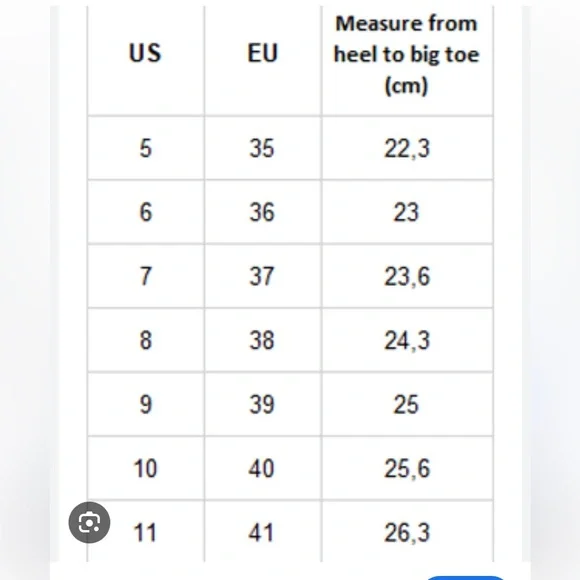Select EU size 38 cell
580x580 pixels.
tap(263, 340)
